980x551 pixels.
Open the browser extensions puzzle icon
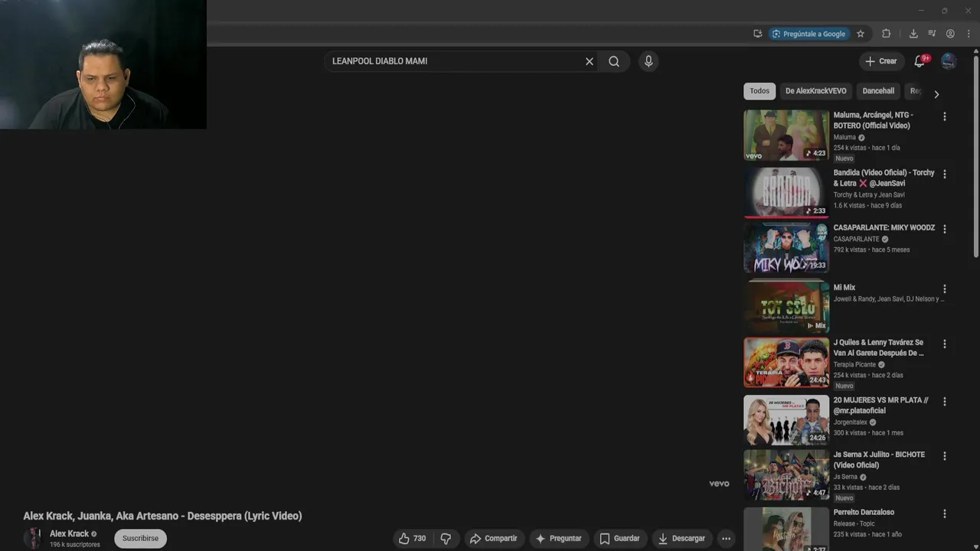(887, 34)
